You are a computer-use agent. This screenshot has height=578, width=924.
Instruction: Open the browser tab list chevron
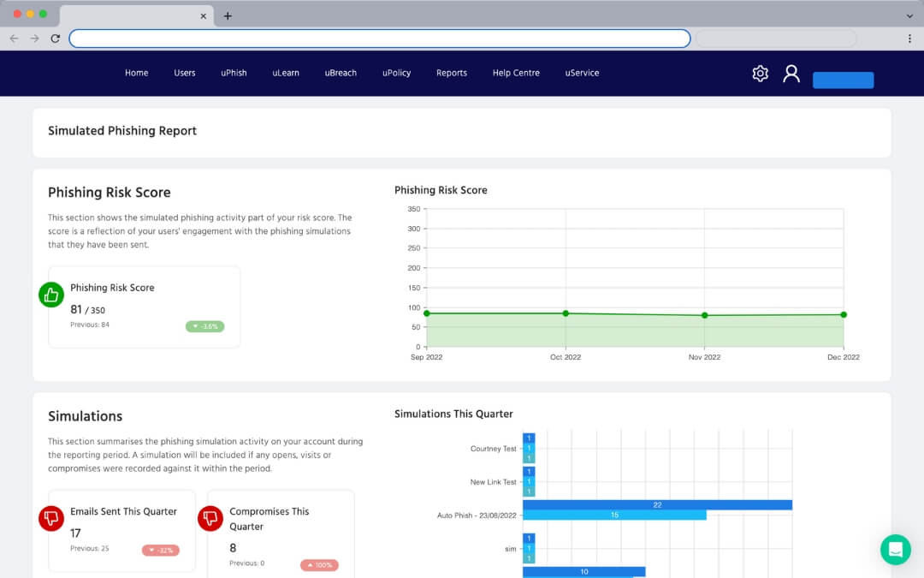tap(909, 15)
